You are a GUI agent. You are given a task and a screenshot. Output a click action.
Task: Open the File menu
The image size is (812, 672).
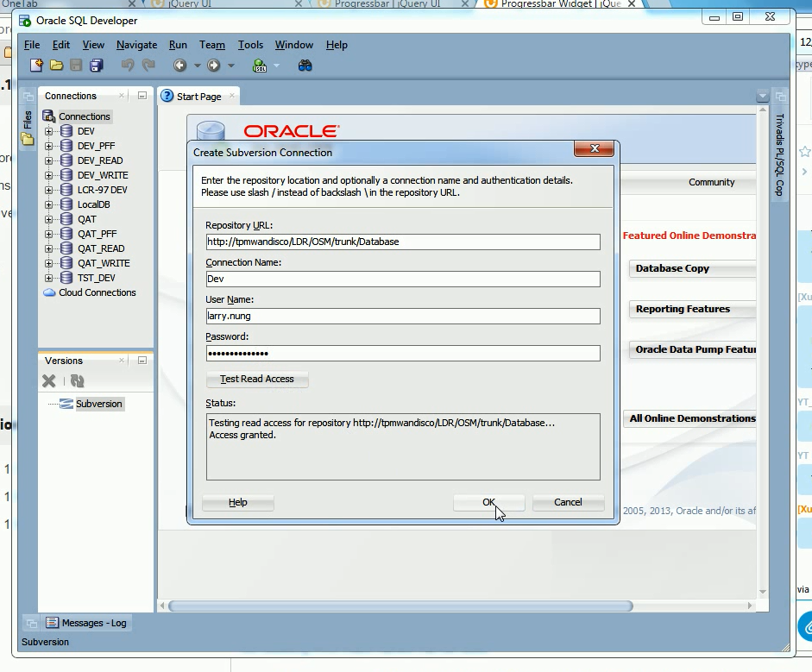click(x=32, y=45)
